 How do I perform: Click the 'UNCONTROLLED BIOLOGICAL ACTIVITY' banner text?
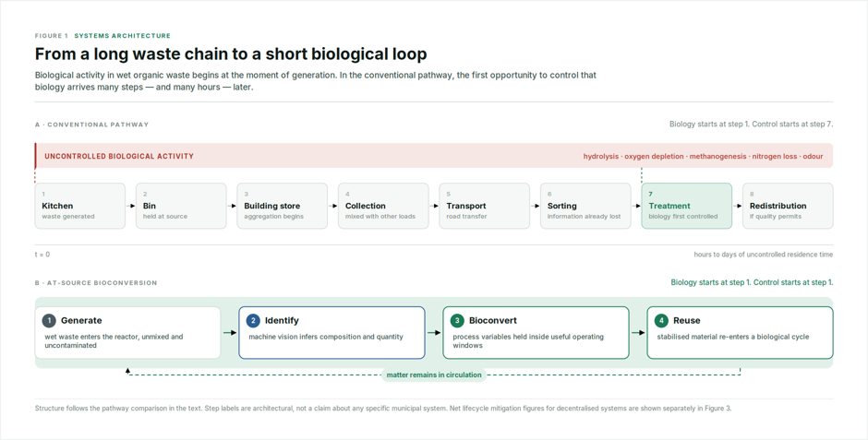point(119,157)
